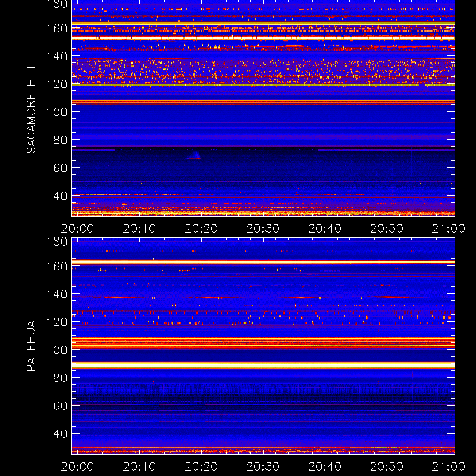Screen dimensions: 476x476
Task: Click the SAGAMORE HILL axis title
Action: [31, 108]
